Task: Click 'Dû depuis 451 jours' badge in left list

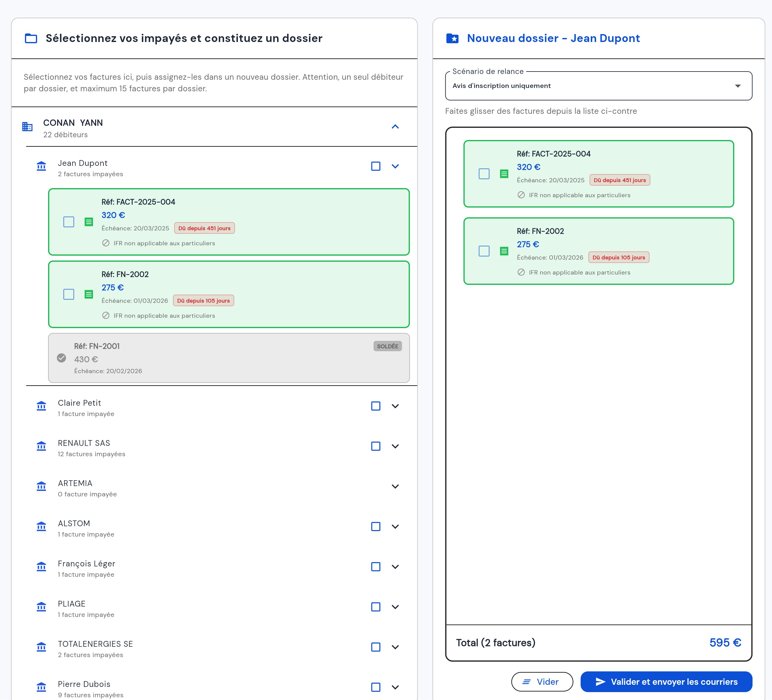Action: pyautogui.click(x=204, y=228)
